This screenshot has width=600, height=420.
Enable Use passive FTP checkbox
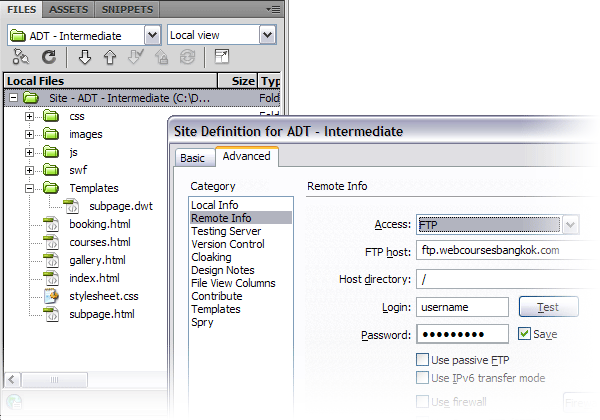point(422,360)
